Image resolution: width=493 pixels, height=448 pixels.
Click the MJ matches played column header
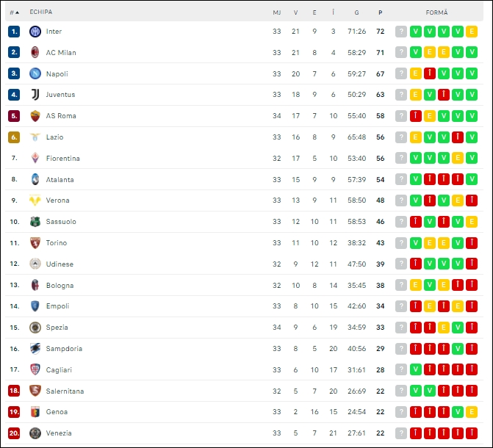(x=277, y=12)
